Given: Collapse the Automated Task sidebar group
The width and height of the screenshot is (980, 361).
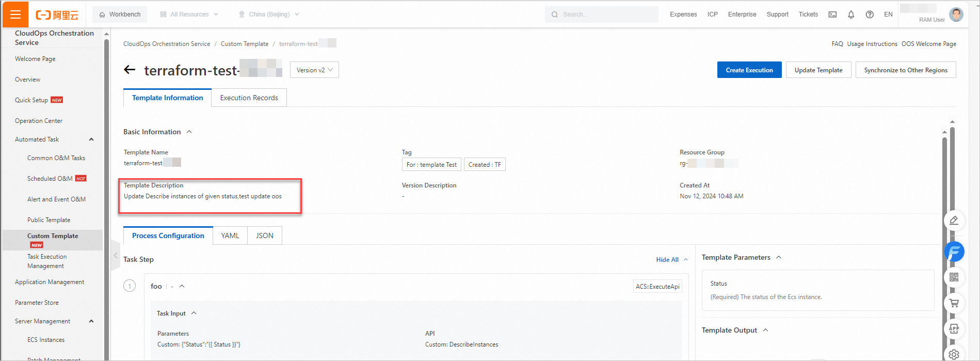Looking at the screenshot, I should click(91, 139).
